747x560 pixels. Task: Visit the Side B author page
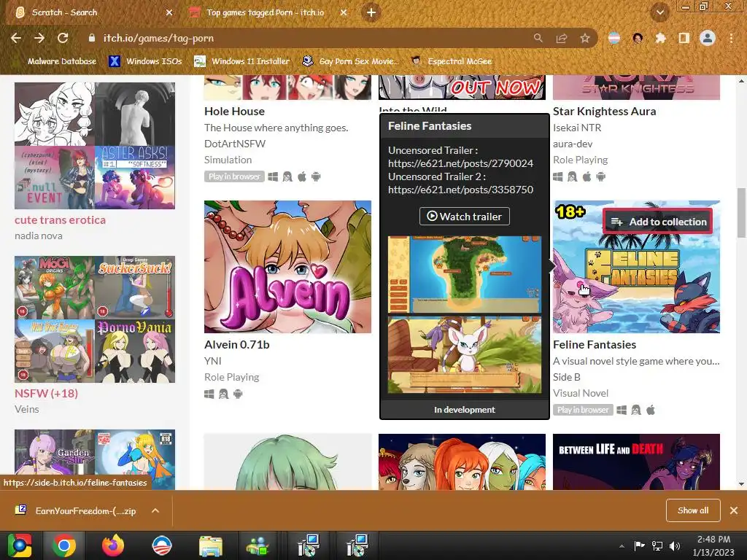(x=566, y=377)
